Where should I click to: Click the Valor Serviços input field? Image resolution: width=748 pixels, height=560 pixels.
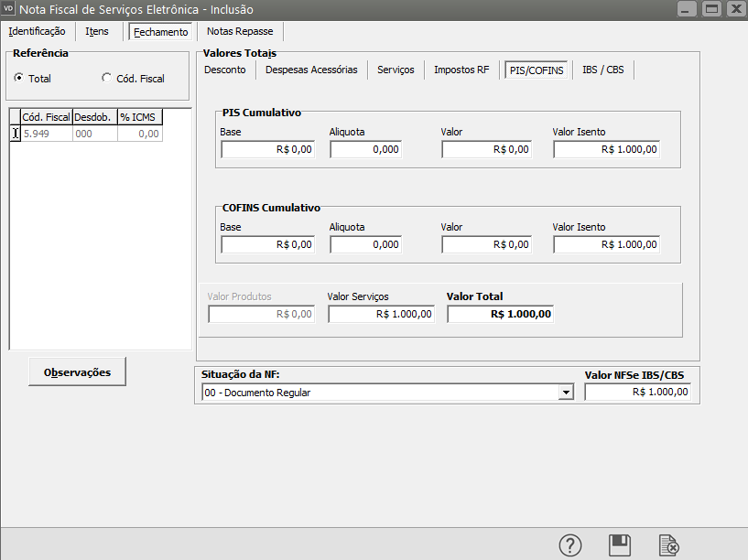(x=381, y=314)
